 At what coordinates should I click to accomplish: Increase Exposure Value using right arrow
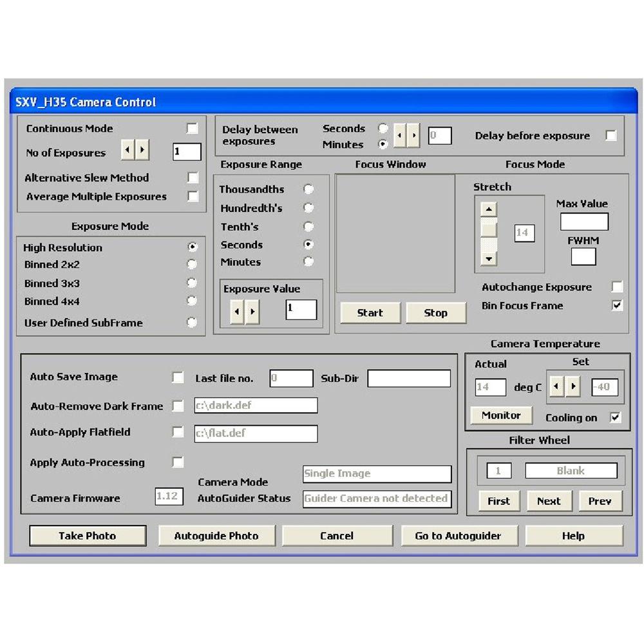(x=252, y=312)
